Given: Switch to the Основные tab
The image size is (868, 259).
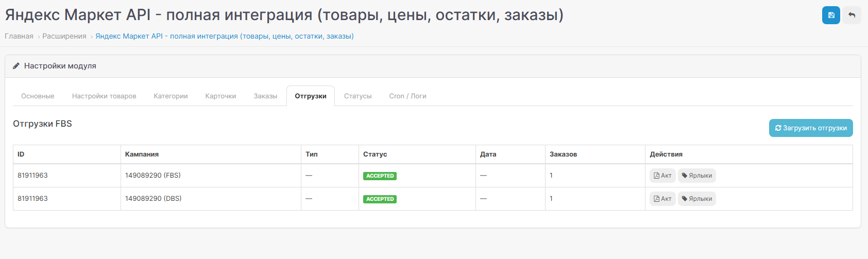Looking at the screenshot, I should pyautogui.click(x=38, y=96).
